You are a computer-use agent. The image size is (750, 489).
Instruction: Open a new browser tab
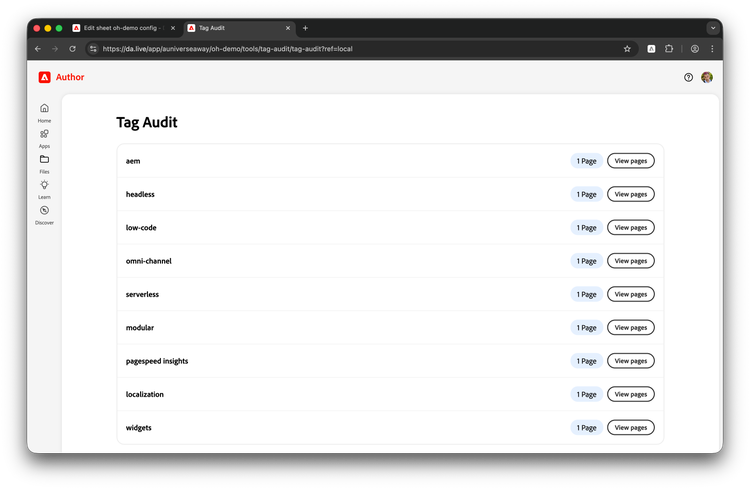click(305, 28)
